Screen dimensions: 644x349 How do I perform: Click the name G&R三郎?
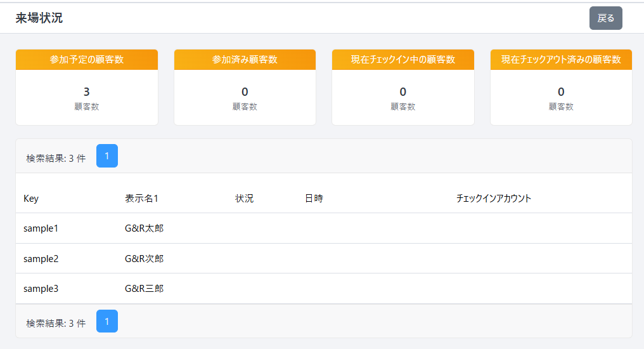click(144, 289)
